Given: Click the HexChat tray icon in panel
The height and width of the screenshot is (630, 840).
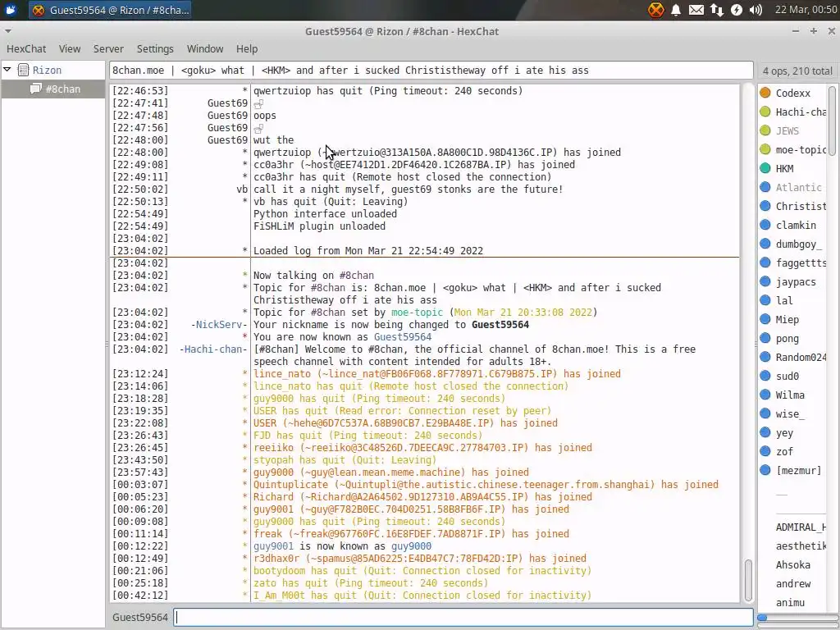Looking at the screenshot, I should point(655,10).
